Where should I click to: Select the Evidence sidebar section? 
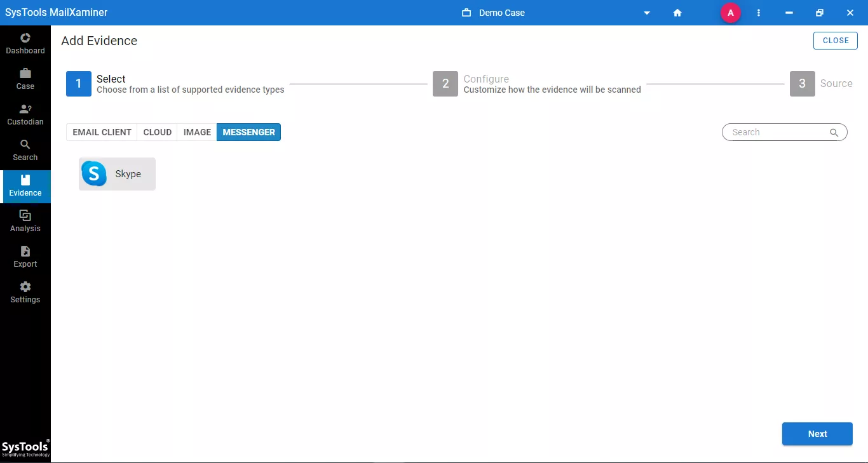point(25,187)
